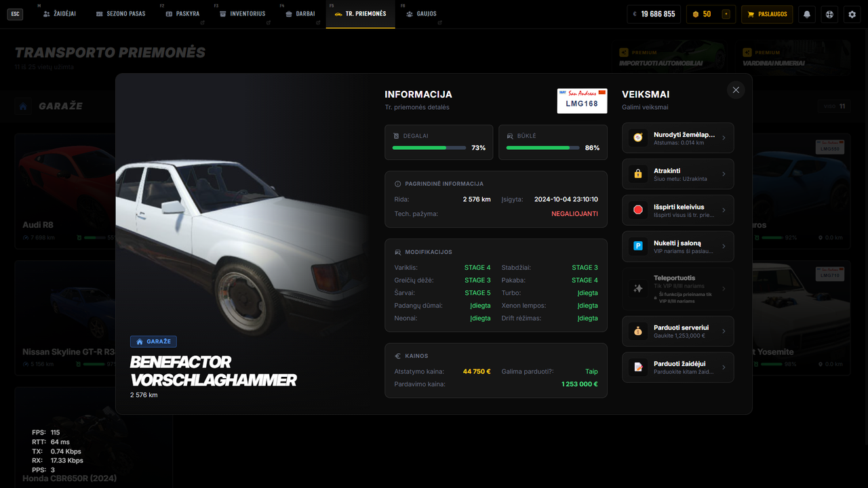This screenshot has width=868, height=488.
Task: Open notifications with the bell icon
Action: point(807,14)
